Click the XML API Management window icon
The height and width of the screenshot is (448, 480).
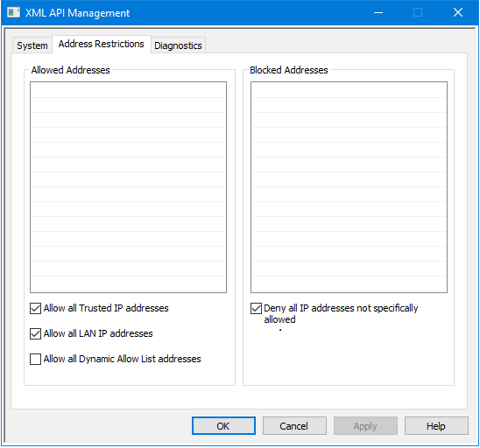pyautogui.click(x=13, y=12)
